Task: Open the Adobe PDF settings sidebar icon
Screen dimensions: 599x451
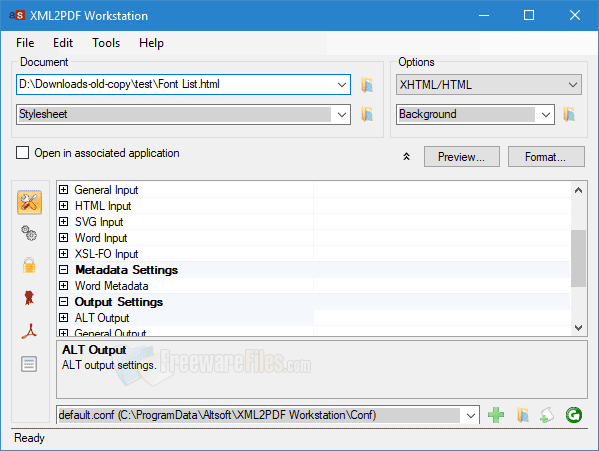Action: 29,331
